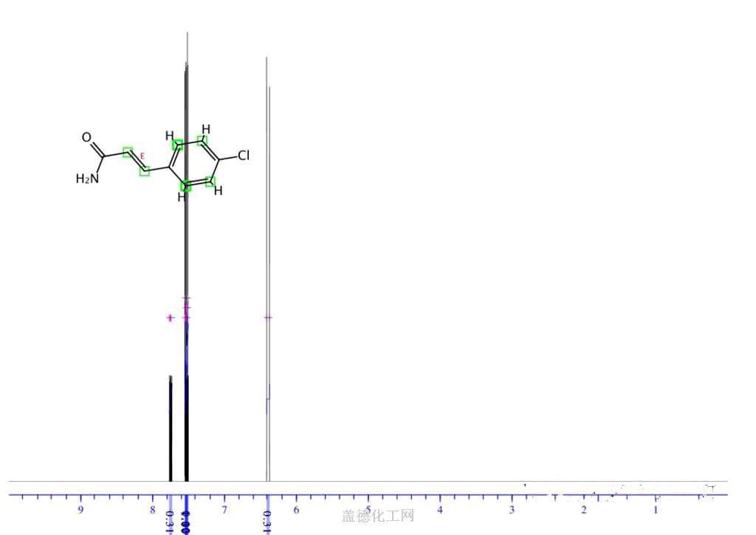Viewport: 756px width, 535px height.
Task: Click the 9 ppm axis label
Action: (80, 510)
